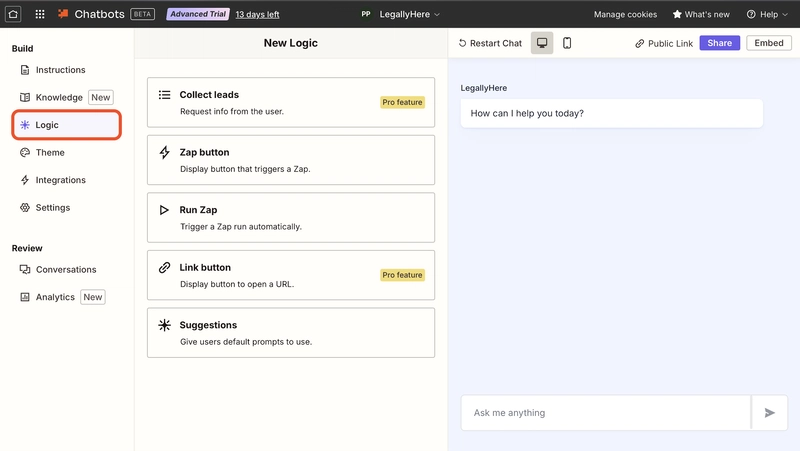Click the Advanced Trial badge
This screenshot has width=800, height=451.
click(x=198, y=14)
